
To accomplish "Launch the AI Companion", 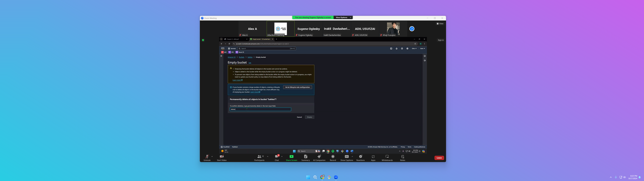I will (x=319, y=157).
